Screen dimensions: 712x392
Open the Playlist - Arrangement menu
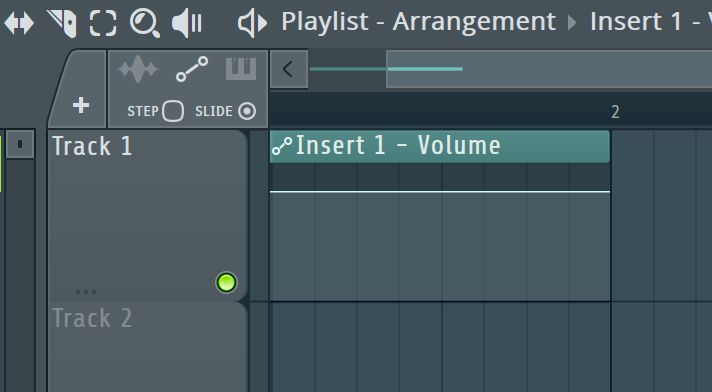tap(418, 21)
